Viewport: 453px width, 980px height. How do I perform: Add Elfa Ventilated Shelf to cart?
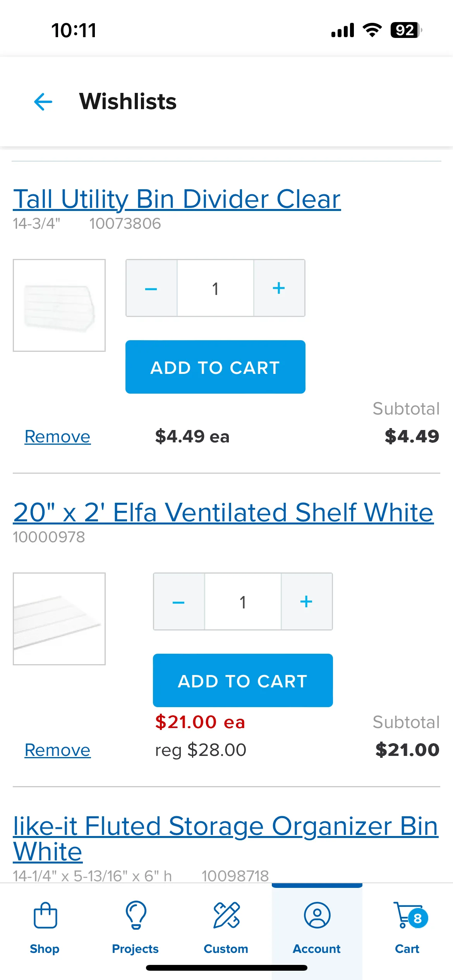coord(243,680)
